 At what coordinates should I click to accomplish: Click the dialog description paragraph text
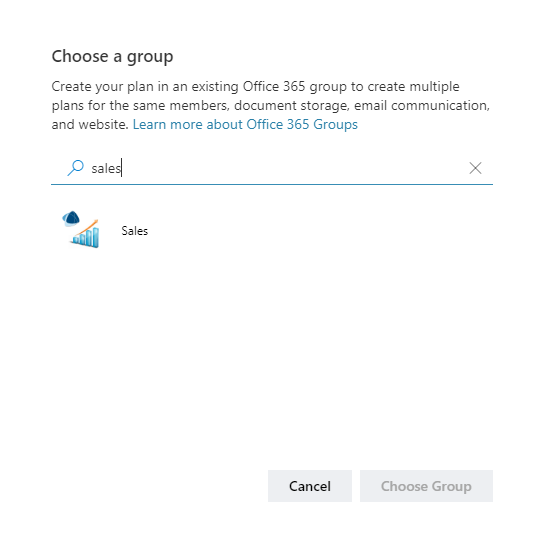tap(271, 105)
